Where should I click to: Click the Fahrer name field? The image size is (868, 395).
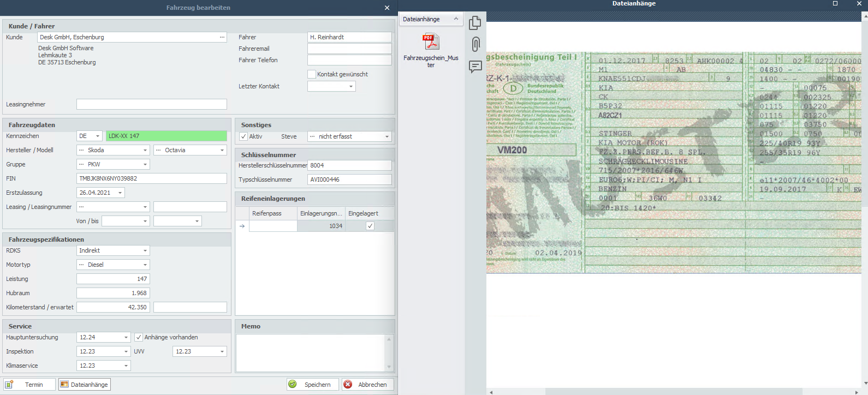pos(349,37)
